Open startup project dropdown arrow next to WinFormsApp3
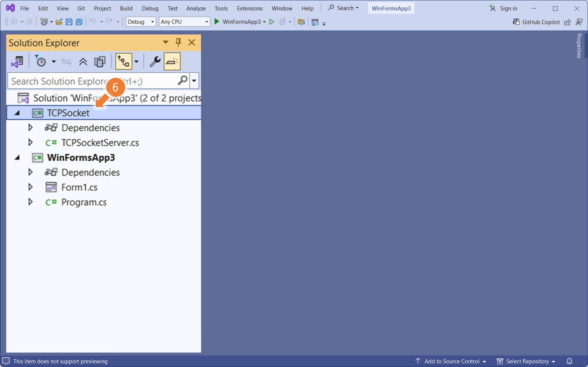The width and height of the screenshot is (588, 367). click(264, 22)
